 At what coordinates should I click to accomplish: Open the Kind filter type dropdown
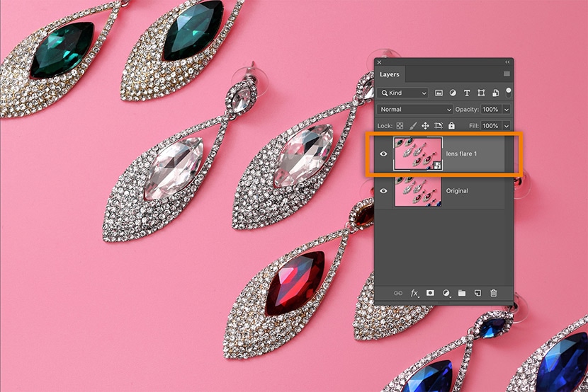click(x=403, y=93)
